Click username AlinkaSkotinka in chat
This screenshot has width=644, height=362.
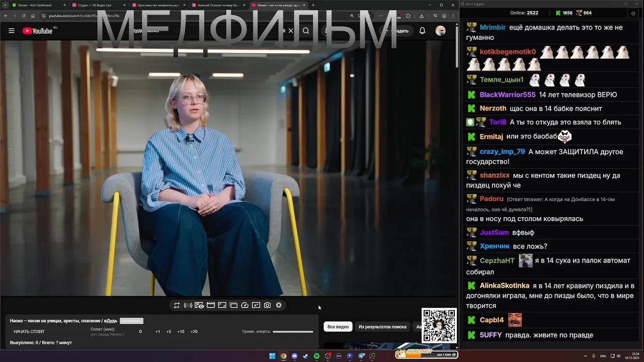505,286
